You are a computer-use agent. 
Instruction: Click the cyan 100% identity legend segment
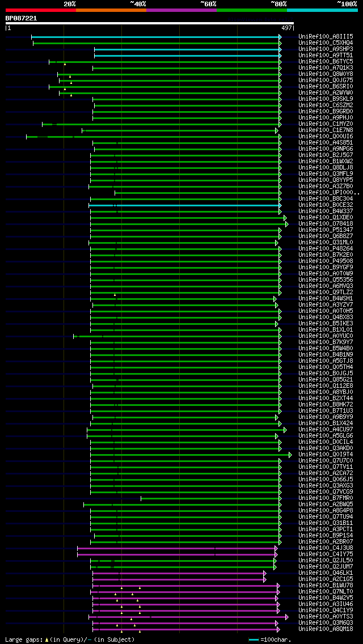(322, 10)
